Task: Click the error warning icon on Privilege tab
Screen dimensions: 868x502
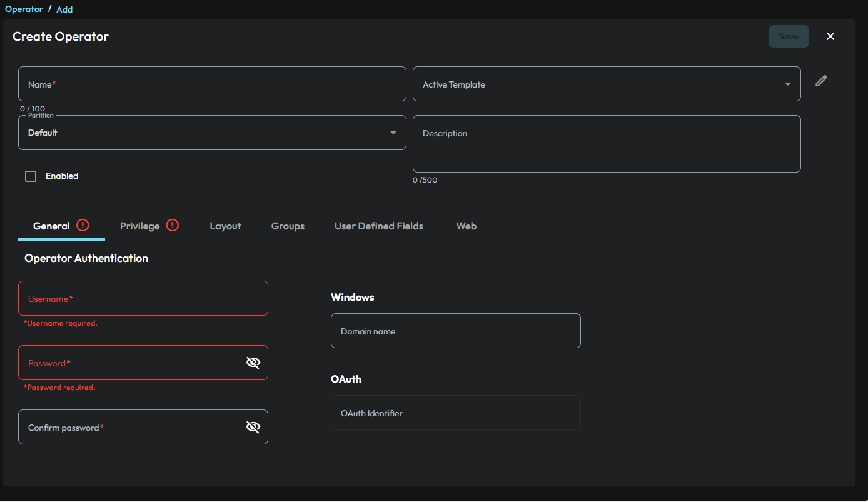Action: 173,226
